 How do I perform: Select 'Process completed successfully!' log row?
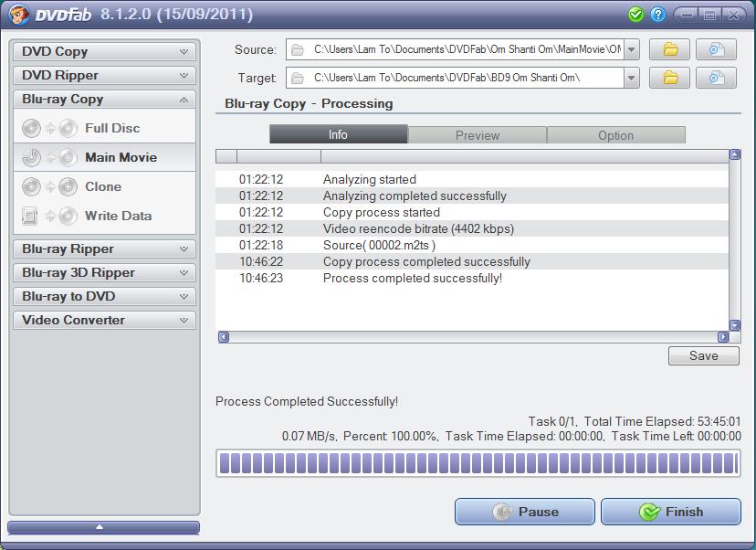[471, 278]
